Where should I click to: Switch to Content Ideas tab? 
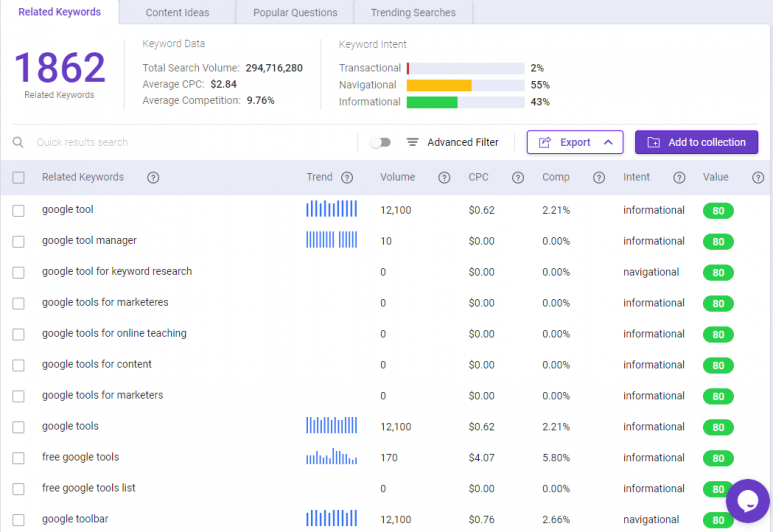(x=177, y=12)
